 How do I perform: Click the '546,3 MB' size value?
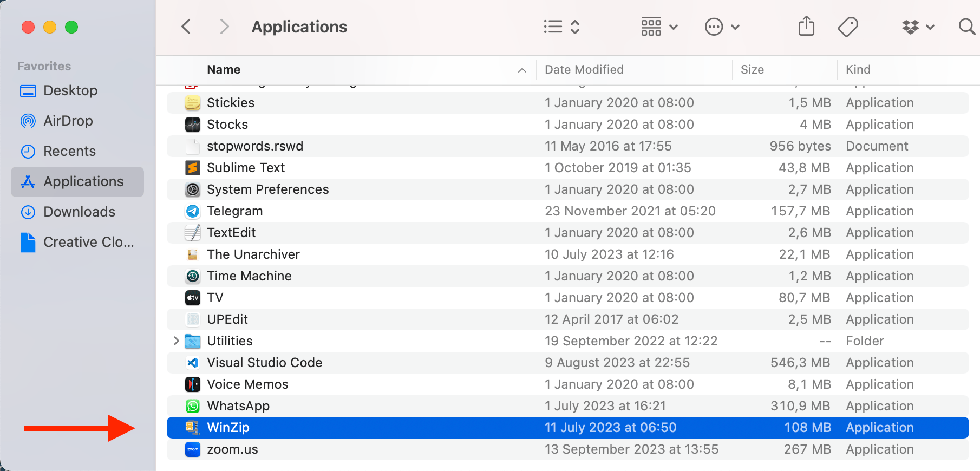(801, 363)
